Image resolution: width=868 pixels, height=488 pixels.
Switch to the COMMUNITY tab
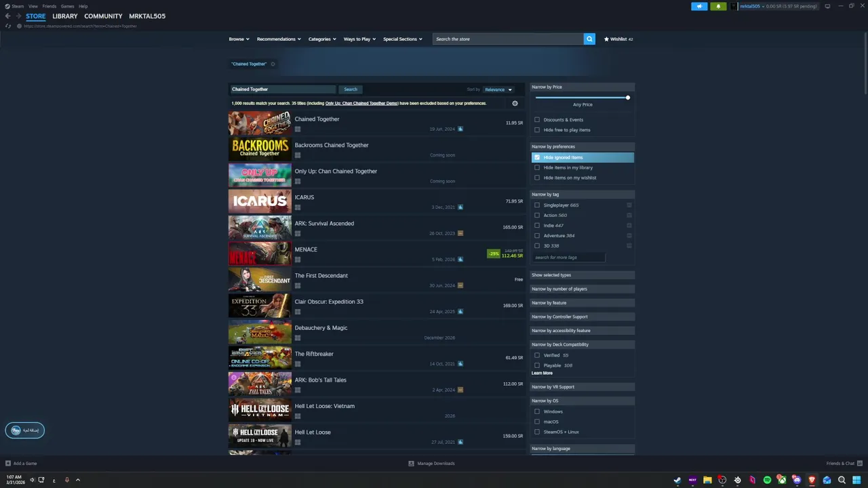click(103, 16)
